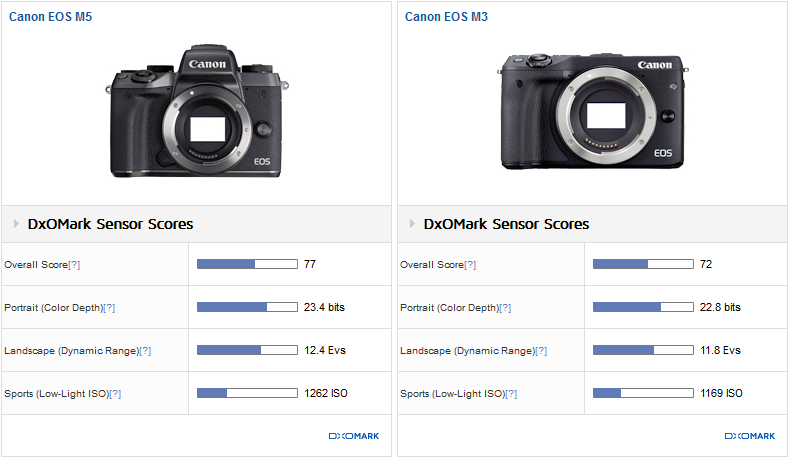Click the DxOMark logo under the M3 card

[x=750, y=436]
